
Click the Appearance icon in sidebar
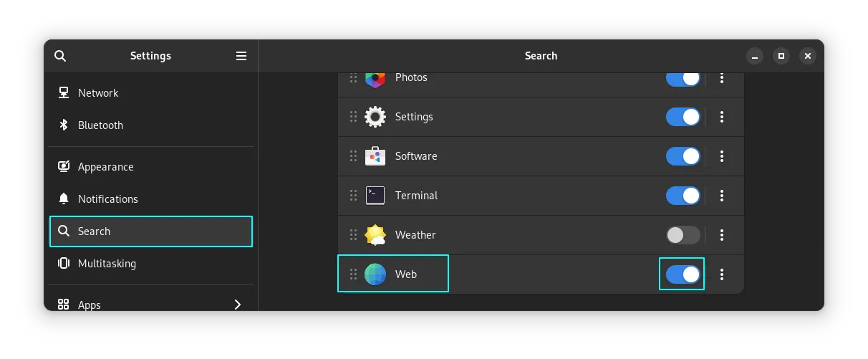click(x=64, y=166)
